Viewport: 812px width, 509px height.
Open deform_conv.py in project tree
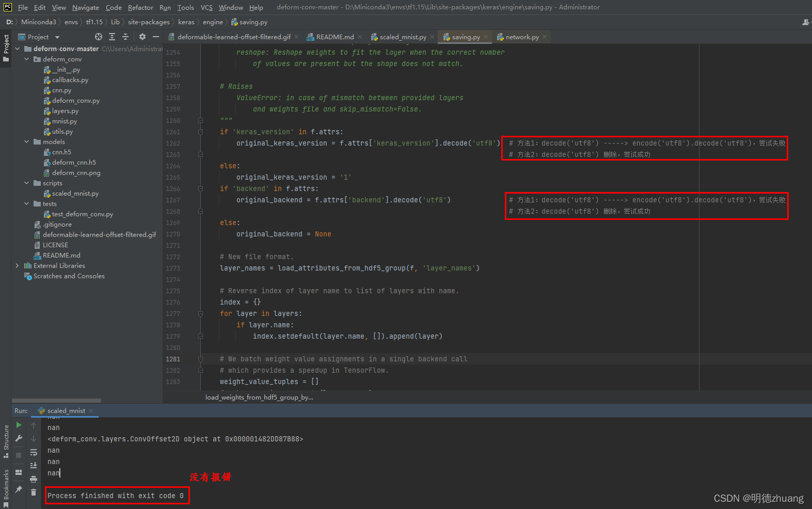tap(75, 101)
